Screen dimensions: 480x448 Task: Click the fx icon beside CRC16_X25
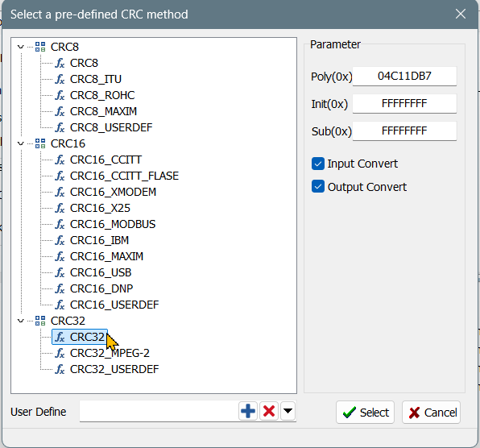click(60, 208)
